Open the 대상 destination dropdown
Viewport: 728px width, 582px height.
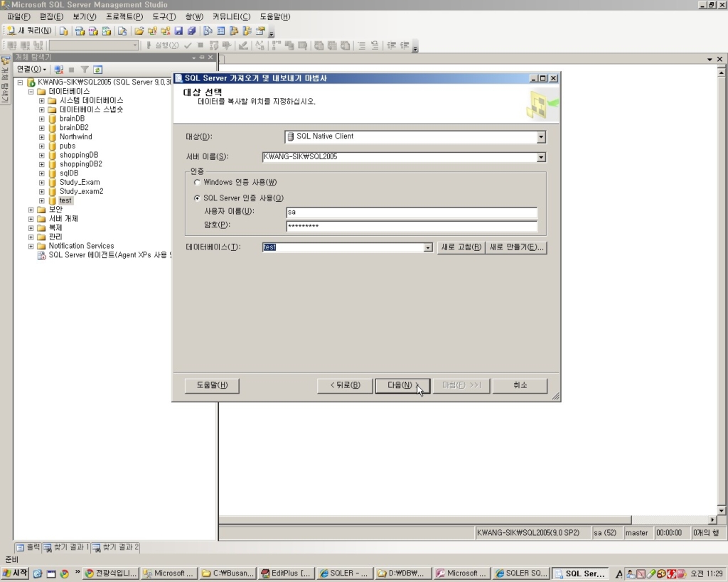coord(541,137)
